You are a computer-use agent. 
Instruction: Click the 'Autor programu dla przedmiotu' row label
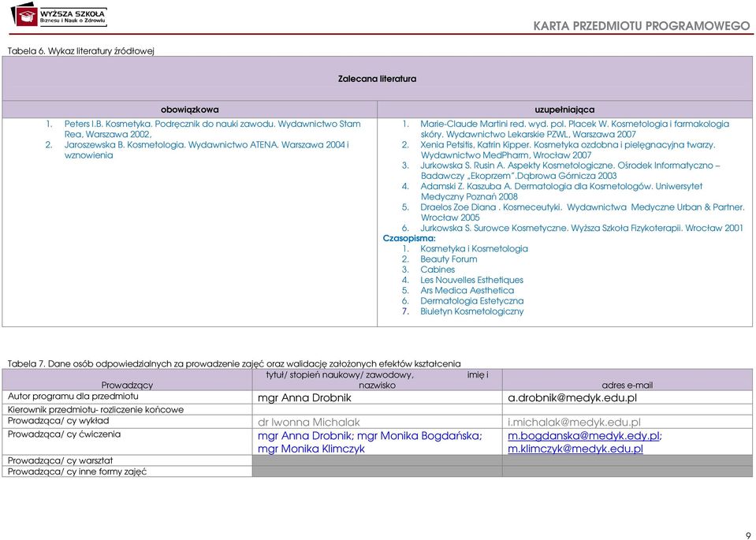[x=73, y=397]
